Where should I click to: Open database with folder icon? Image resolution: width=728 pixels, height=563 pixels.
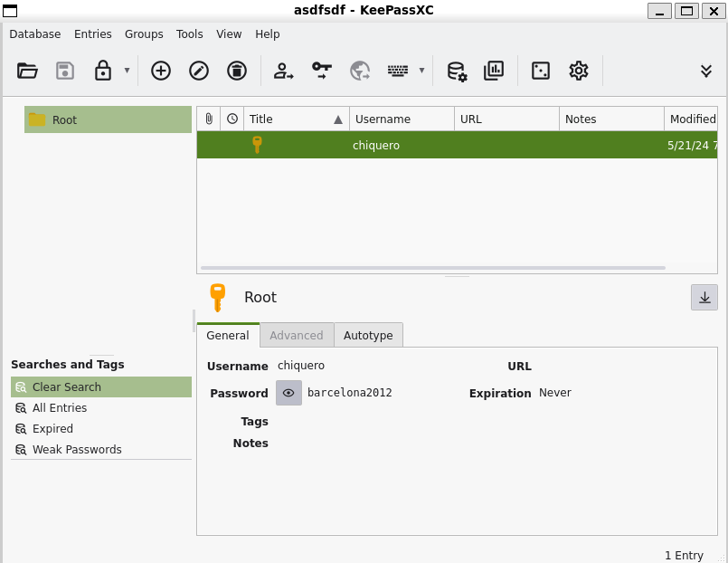(27, 72)
